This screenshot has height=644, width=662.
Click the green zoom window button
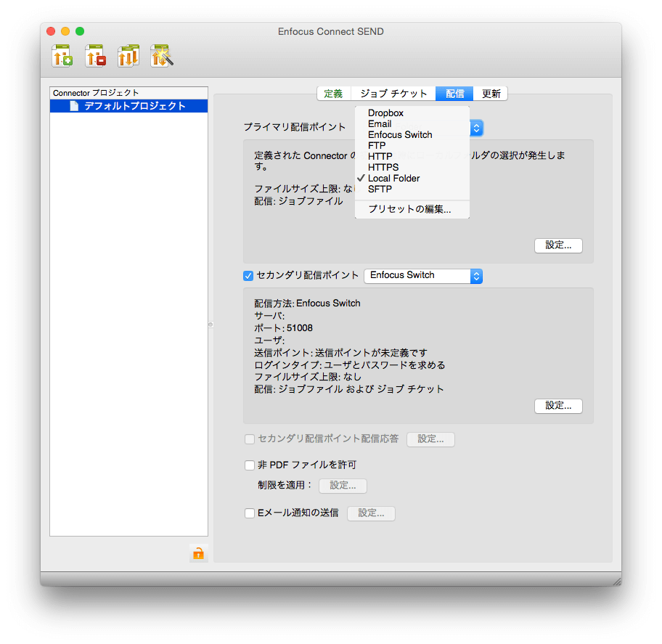pyautogui.click(x=80, y=31)
